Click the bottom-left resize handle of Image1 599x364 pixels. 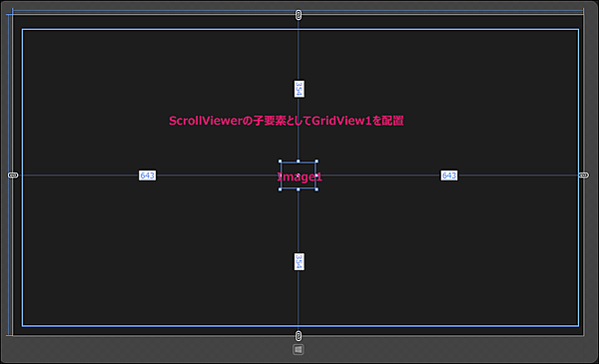pyautogui.click(x=281, y=189)
